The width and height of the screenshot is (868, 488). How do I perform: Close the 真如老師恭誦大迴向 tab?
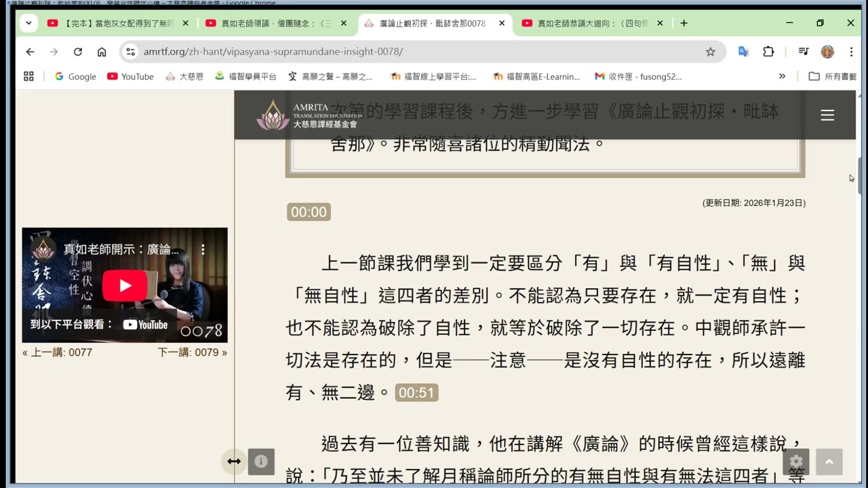click(659, 23)
